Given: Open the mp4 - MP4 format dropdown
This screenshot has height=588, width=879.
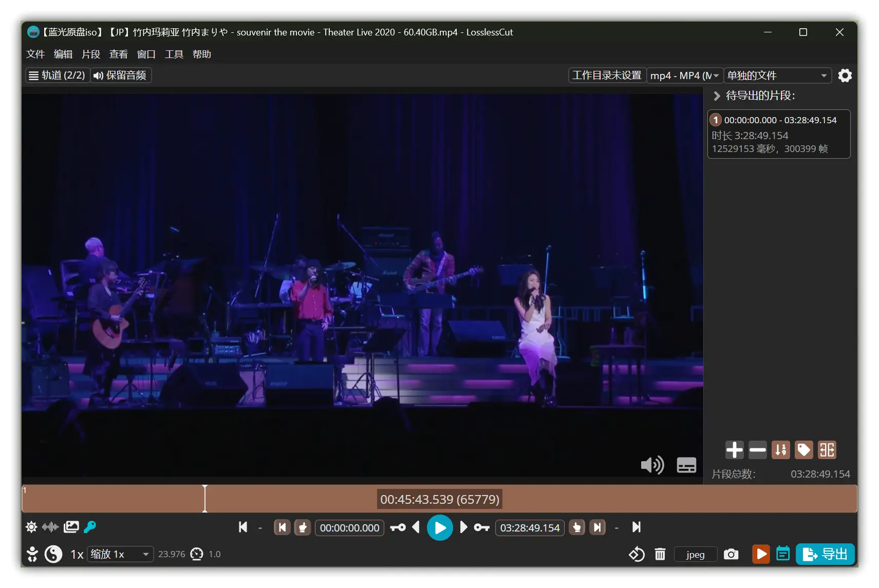Looking at the screenshot, I should tap(685, 75).
